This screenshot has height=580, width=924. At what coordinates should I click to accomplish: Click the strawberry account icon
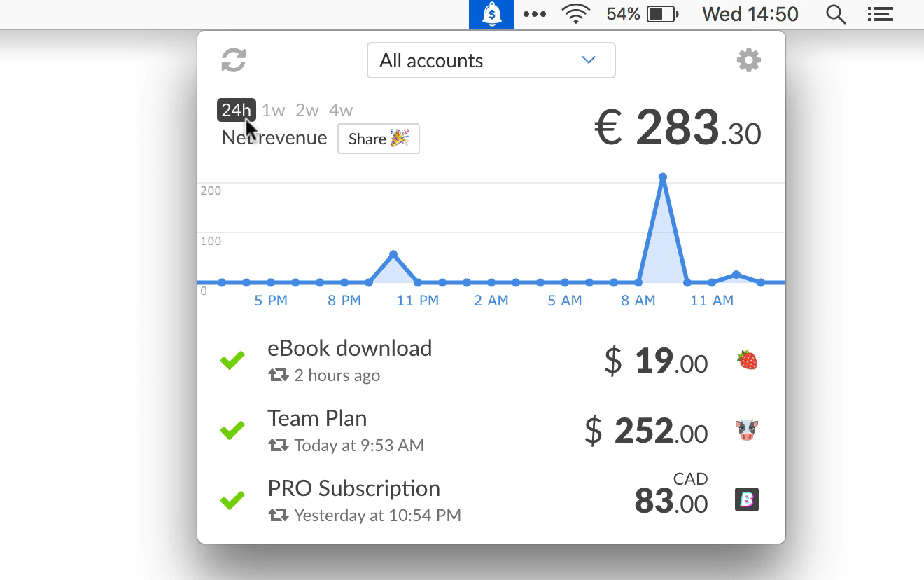tap(747, 360)
